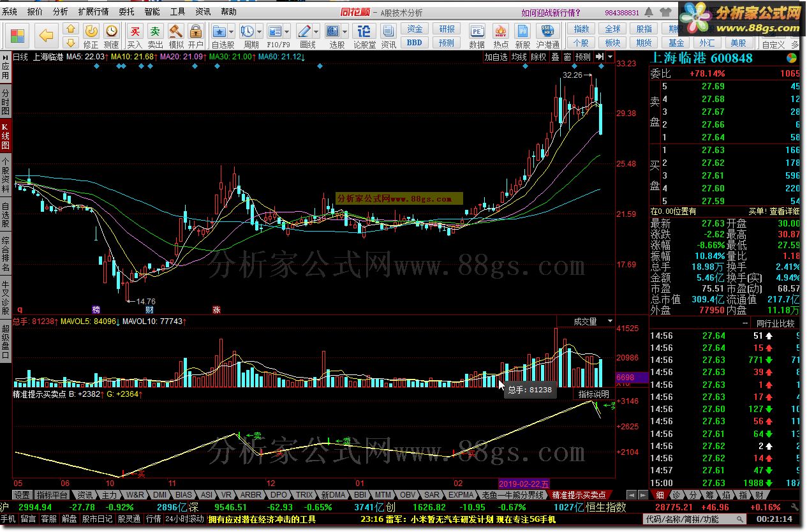Click the 买入 buy icon
807x532 pixels.
tap(135, 36)
